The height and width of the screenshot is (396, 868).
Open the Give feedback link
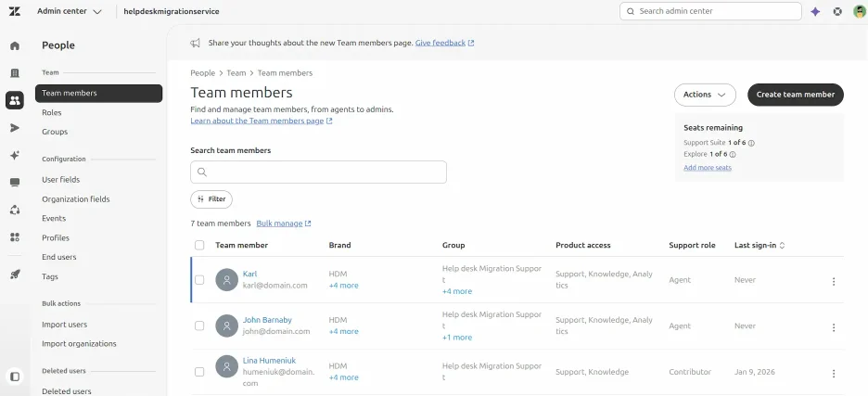pyautogui.click(x=444, y=43)
